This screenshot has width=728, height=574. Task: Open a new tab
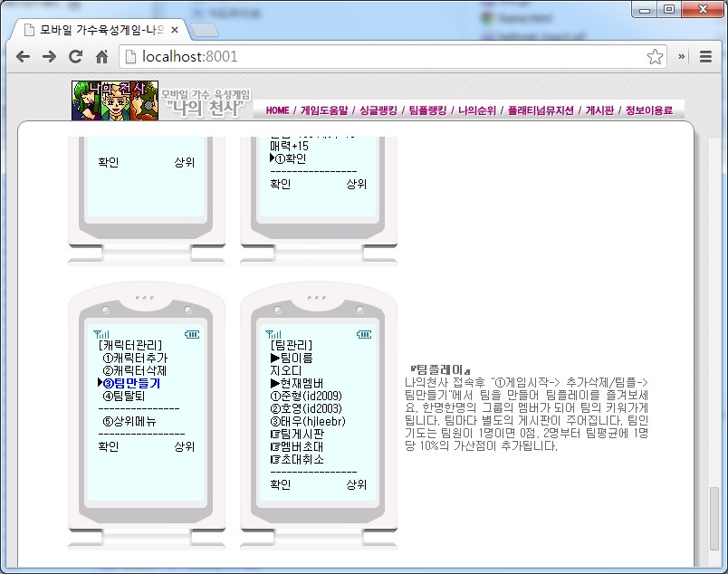tap(205, 30)
